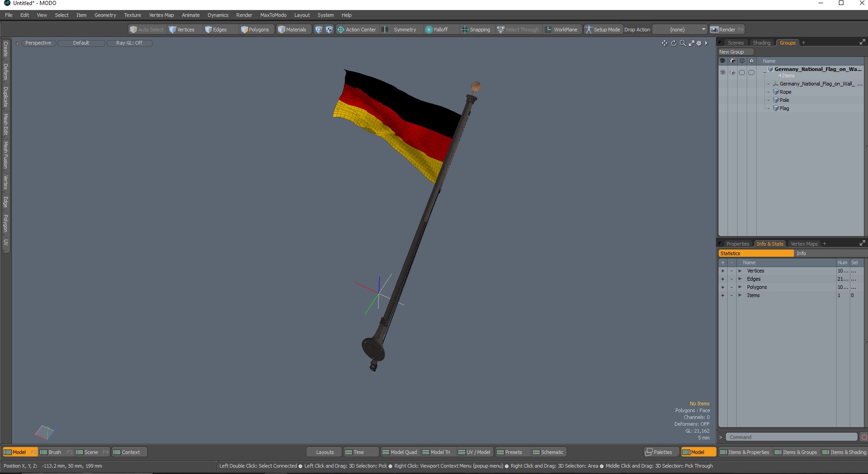The width and height of the screenshot is (868, 474).
Task: Click the Items selection mode icon
Action: pos(319,30)
